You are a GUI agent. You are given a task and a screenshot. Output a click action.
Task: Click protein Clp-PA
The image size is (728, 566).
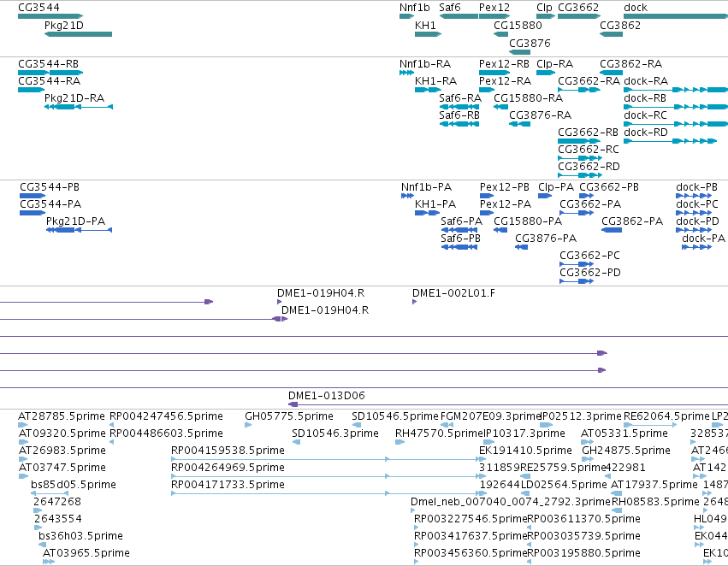(x=545, y=196)
